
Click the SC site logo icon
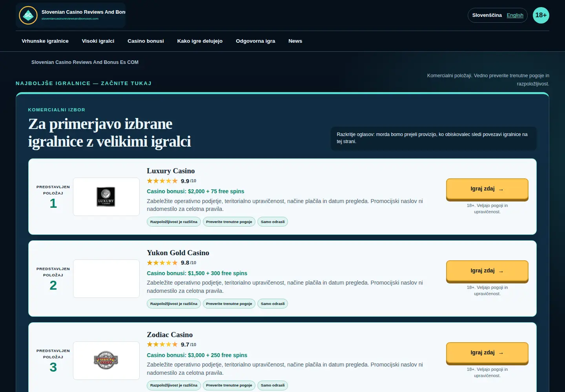[x=28, y=15]
